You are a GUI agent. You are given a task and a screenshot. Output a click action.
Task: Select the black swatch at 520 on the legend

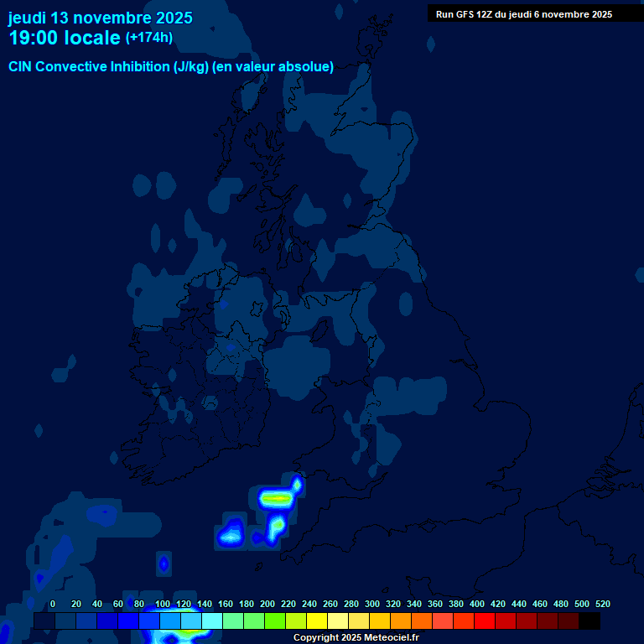pyautogui.click(x=589, y=621)
